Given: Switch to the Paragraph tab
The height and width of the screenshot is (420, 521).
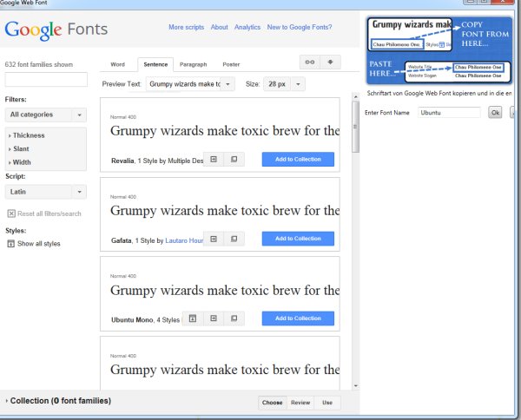Looking at the screenshot, I should [193, 64].
